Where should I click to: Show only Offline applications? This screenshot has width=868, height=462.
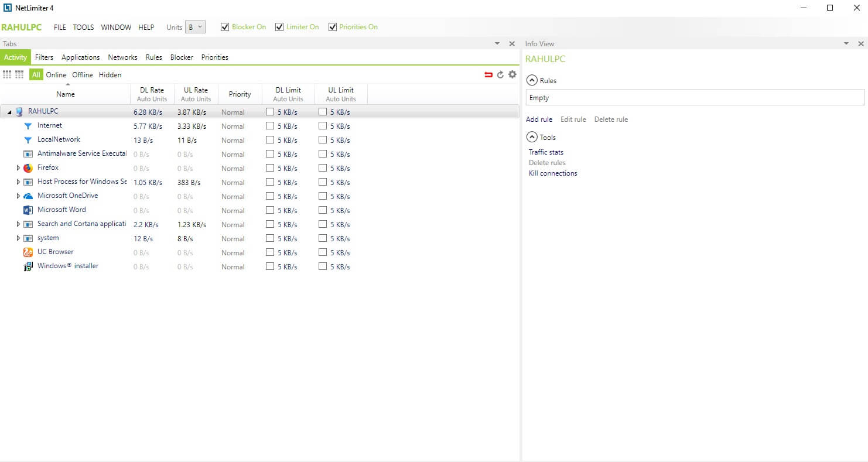tap(83, 75)
